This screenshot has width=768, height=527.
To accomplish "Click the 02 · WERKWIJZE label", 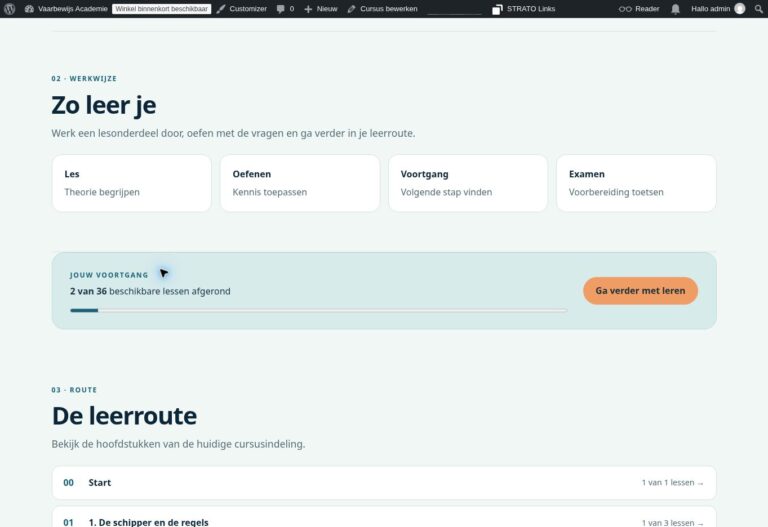I will coord(84,78).
